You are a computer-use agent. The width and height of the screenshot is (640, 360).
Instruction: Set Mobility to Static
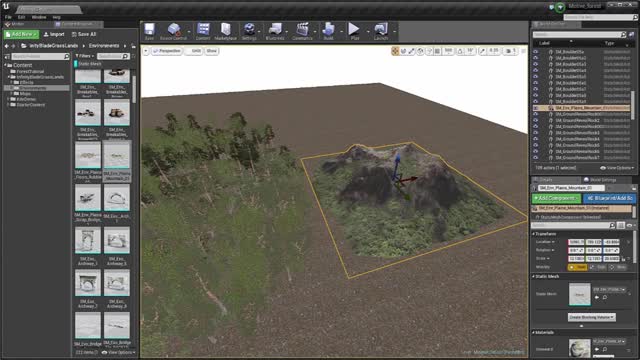pyautogui.click(x=577, y=267)
